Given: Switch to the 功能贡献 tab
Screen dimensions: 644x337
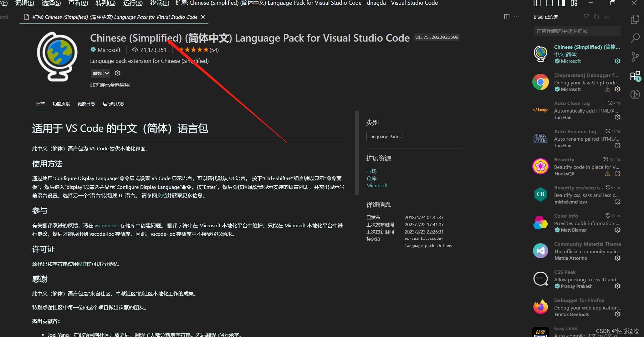Looking at the screenshot, I should pos(61,104).
